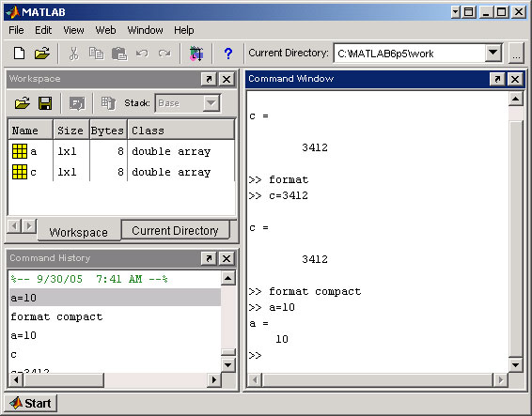
Task: Open the Web menu
Action: pos(105,30)
